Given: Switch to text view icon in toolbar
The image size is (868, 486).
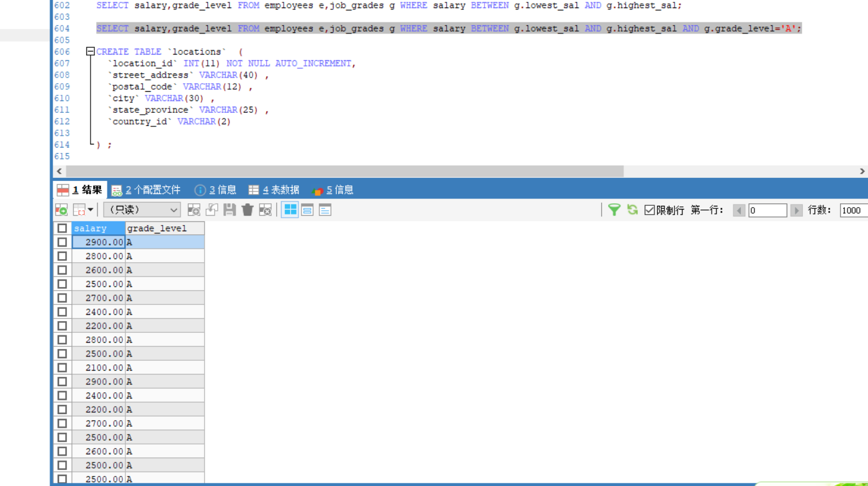Looking at the screenshot, I should (325, 210).
